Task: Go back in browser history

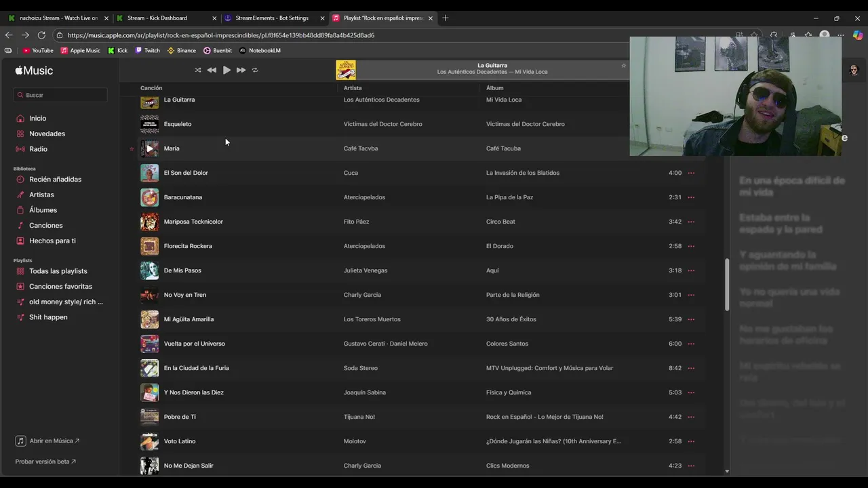Action: pos(9,35)
